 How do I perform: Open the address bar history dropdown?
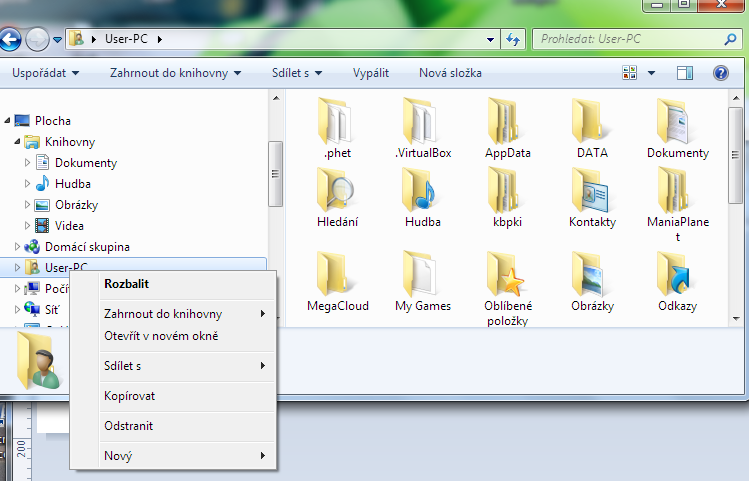(x=490, y=40)
